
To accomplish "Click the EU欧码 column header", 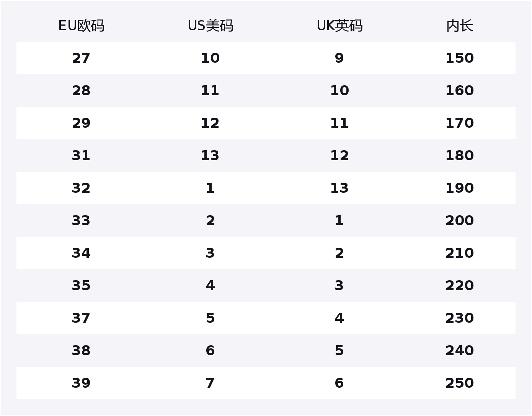I will pyautogui.click(x=81, y=26).
